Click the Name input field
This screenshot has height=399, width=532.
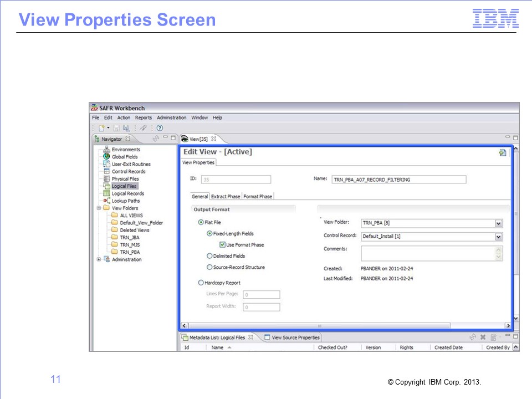pos(398,180)
